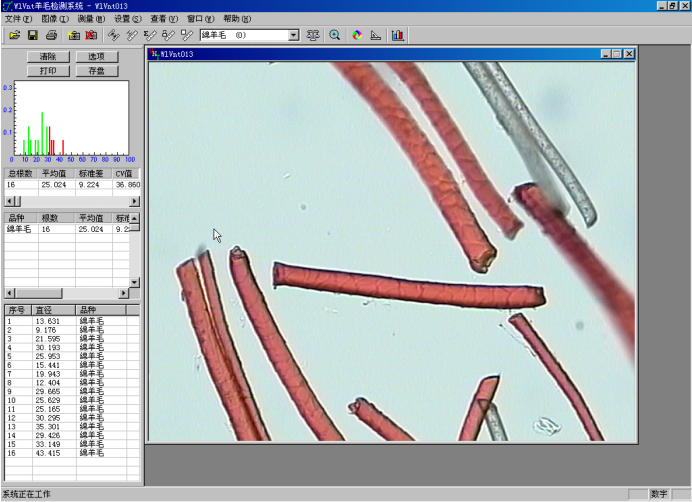Click left arrow of species table horizontal scrollbar
The image size is (692, 502).
(9, 293)
